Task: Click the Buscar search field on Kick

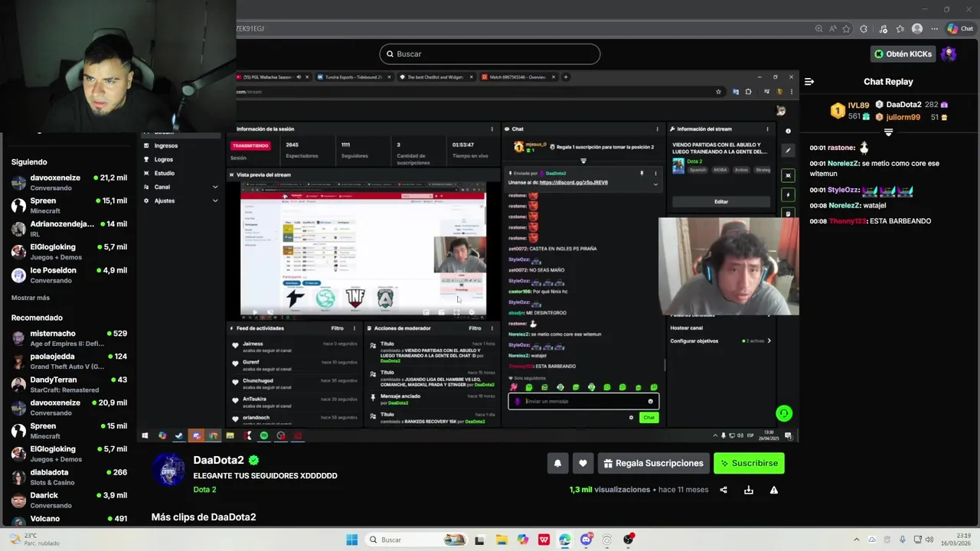Action: (490, 54)
